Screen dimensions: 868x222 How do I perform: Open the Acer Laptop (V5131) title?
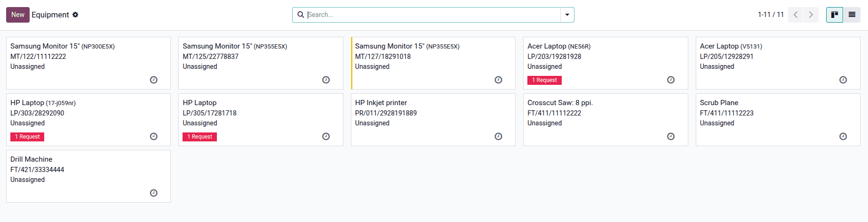pos(731,46)
